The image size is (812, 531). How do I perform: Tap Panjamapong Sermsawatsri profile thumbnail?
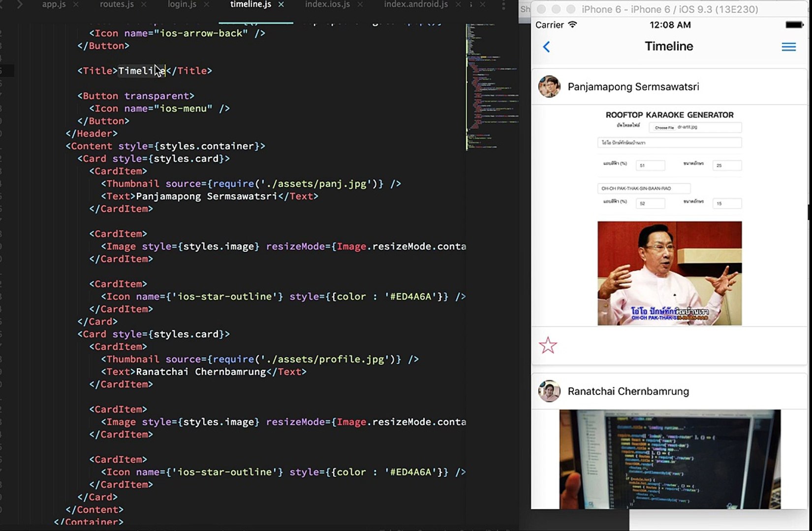[549, 87]
